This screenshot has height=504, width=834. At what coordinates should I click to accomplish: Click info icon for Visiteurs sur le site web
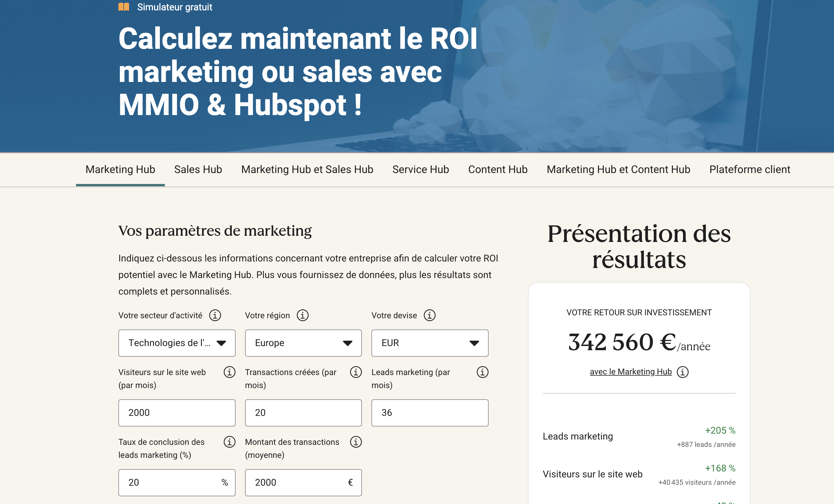pyautogui.click(x=229, y=372)
